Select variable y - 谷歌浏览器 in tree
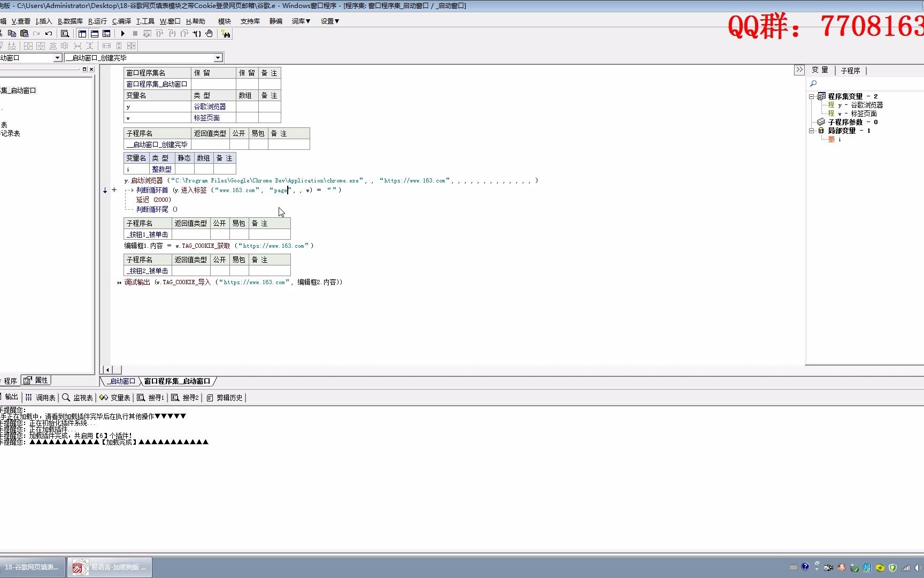 pos(860,105)
